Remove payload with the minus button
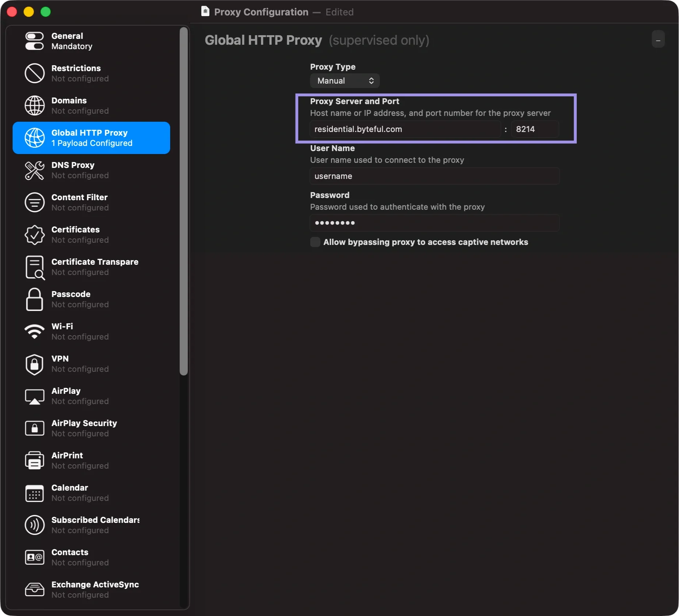Image resolution: width=679 pixels, height=616 pixels. coord(658,39)
